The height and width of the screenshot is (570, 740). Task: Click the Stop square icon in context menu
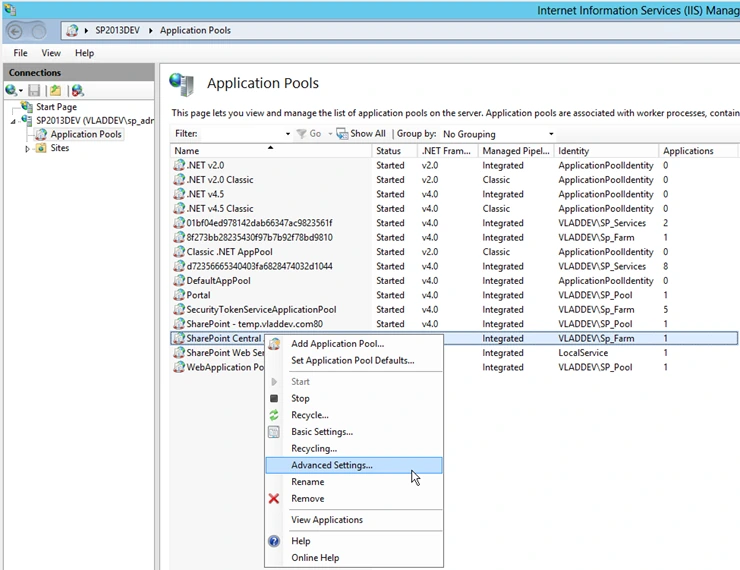point(274,398)
